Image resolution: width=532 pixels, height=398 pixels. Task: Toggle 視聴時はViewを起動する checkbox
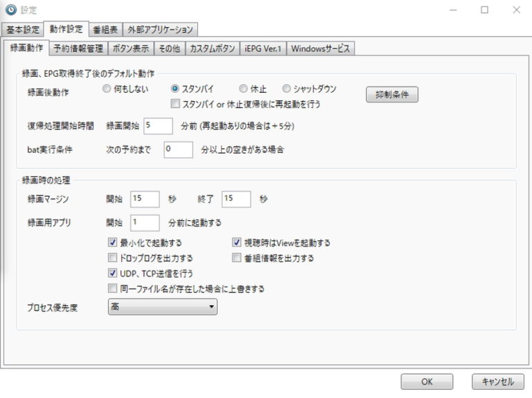[236, 243]
